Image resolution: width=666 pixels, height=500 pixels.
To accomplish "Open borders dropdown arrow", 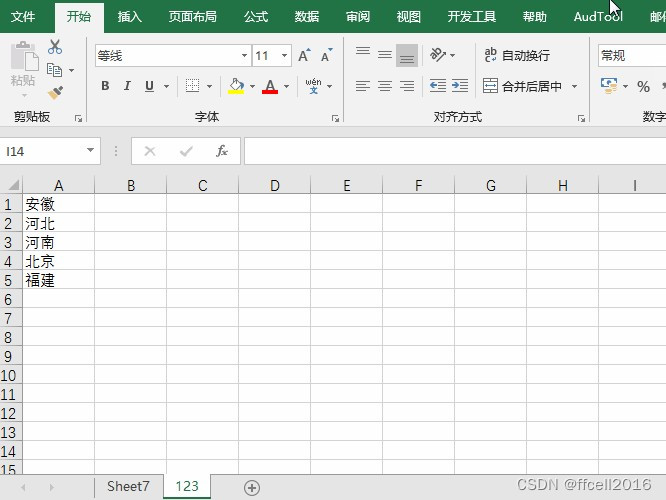I will [x=209, y=86].
